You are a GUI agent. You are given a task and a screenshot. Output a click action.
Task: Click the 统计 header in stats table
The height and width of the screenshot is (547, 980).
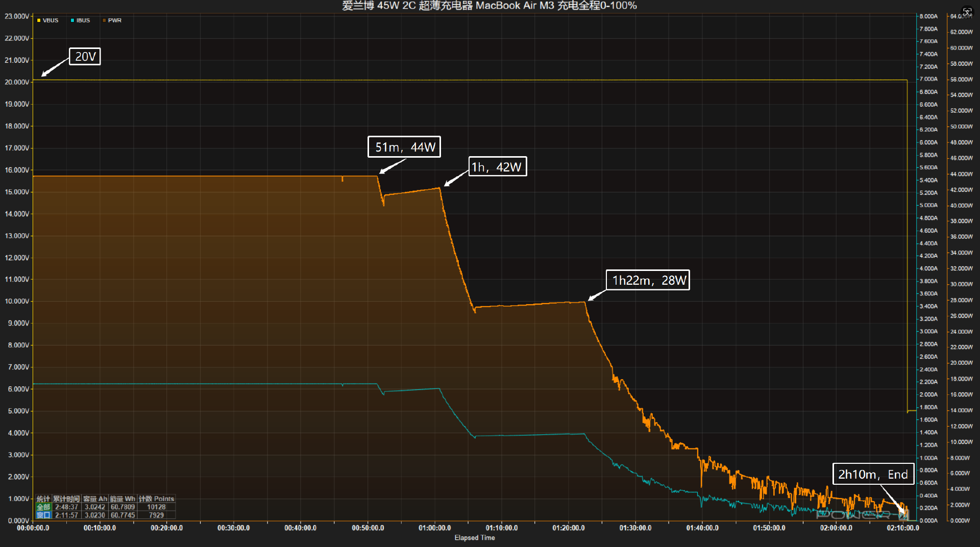[43, 499]
